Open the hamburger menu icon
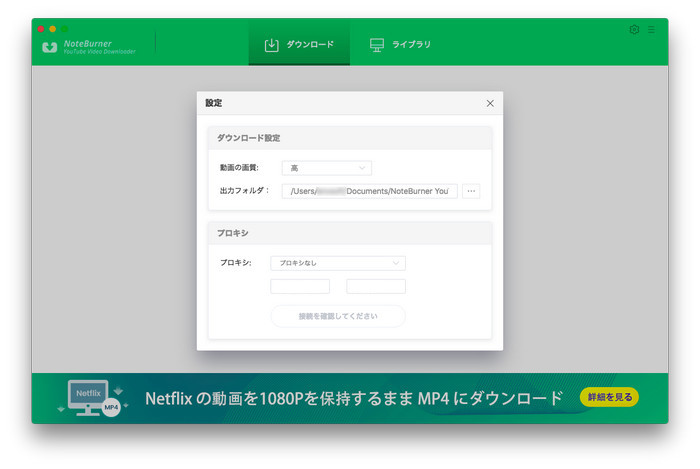Image resolution: width=700 pixels, height=469 pixels. tap(651, 29)
